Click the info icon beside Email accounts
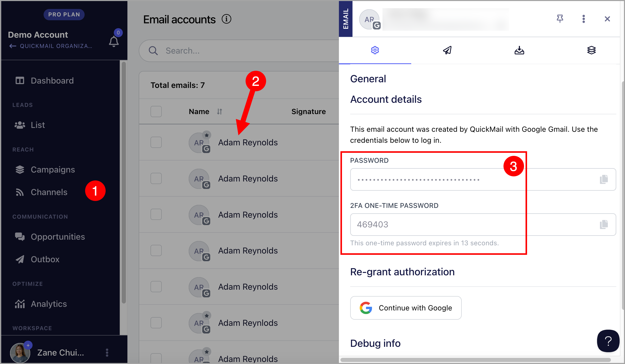 [226, 19]
